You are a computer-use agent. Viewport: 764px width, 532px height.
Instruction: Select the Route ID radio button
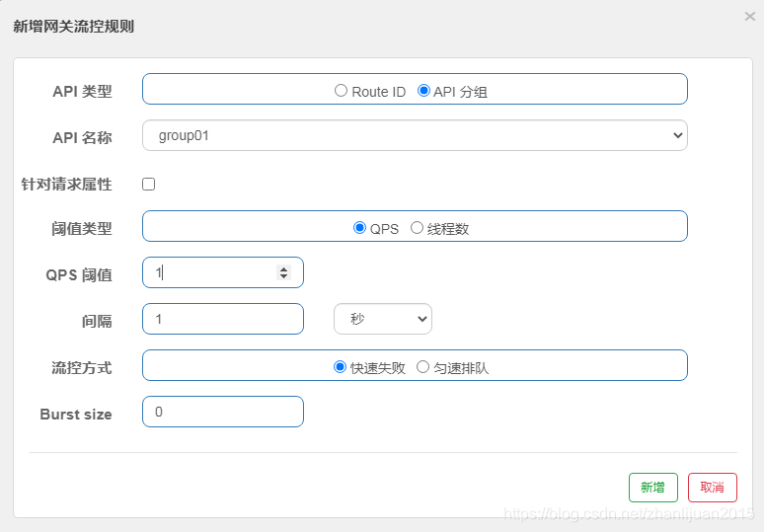pos(341,91)
